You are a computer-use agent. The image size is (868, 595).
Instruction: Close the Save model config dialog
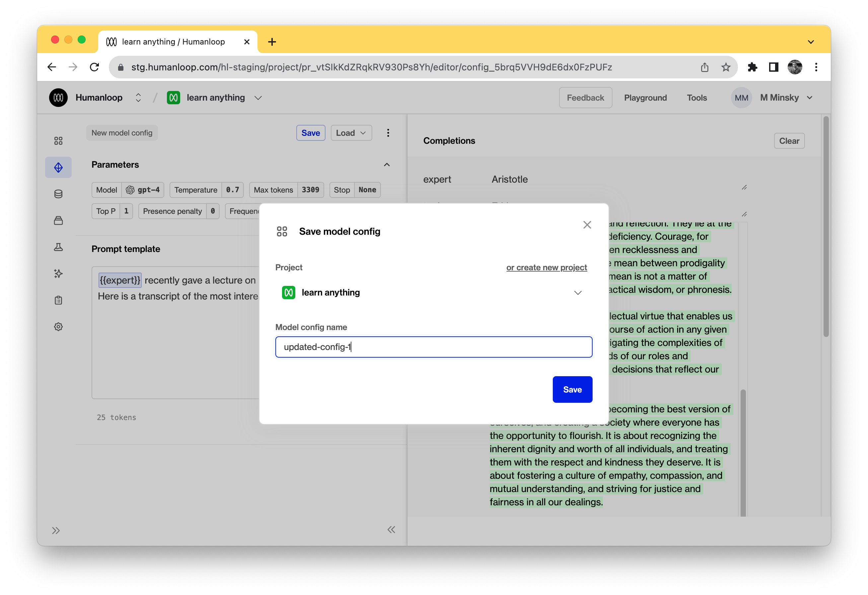(x=587, y=225)
